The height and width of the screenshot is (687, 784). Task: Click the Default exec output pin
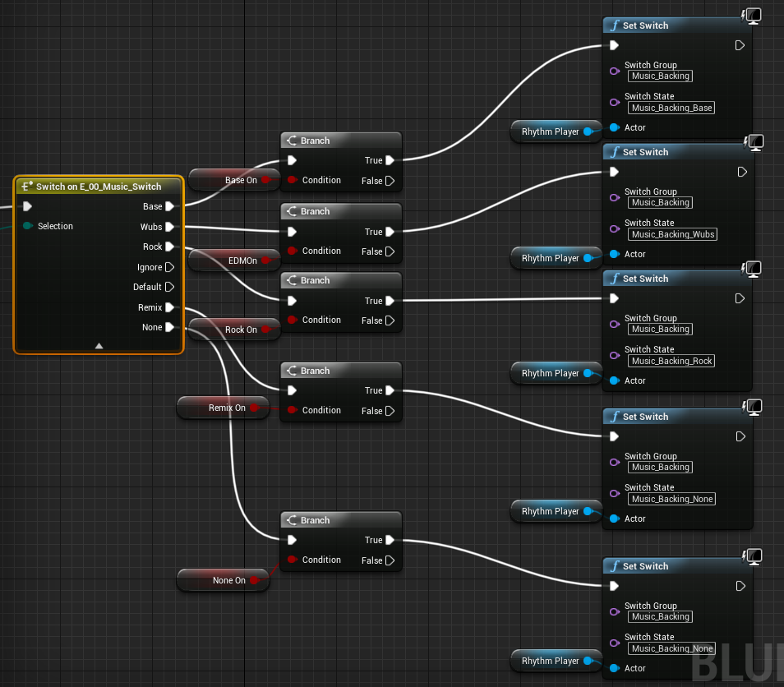pyautogui.click(x=170, y=287)
